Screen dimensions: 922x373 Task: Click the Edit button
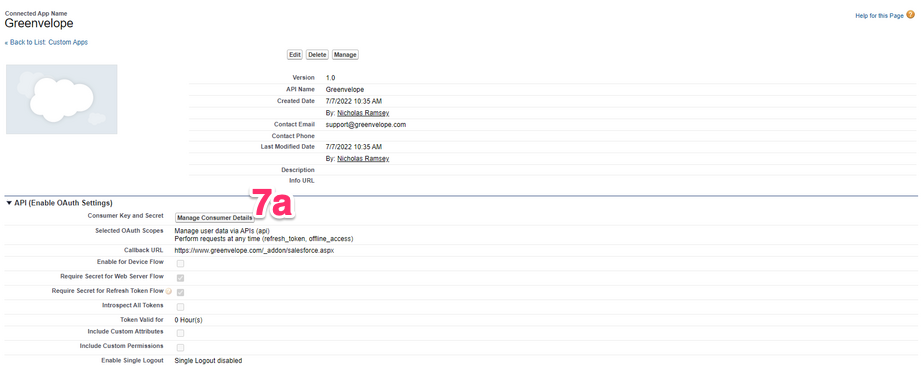(x=295, y=55)
